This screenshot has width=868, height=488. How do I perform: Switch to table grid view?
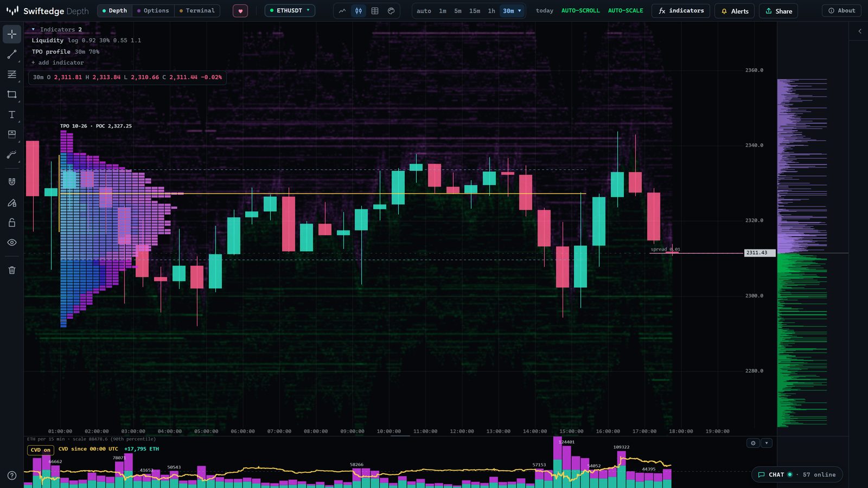coord(375,11)
